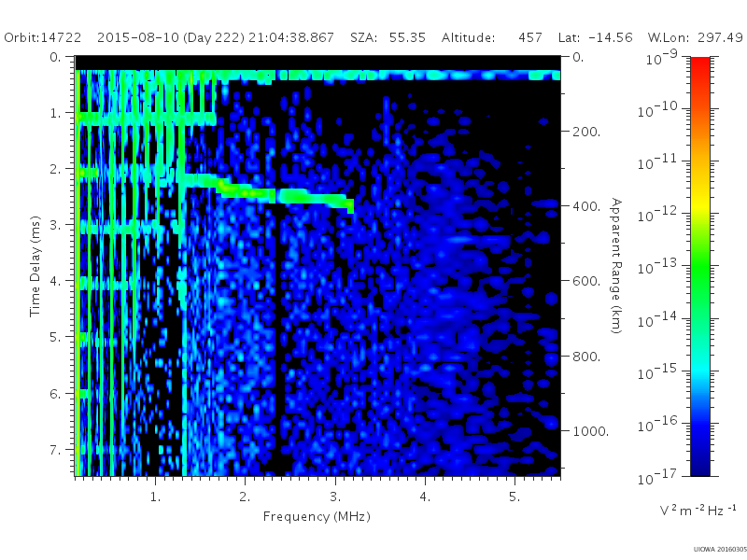747x560 pixels.
Task: Click the SZA value 55.35
Action: pyautogui.click(x=407, y=37)
